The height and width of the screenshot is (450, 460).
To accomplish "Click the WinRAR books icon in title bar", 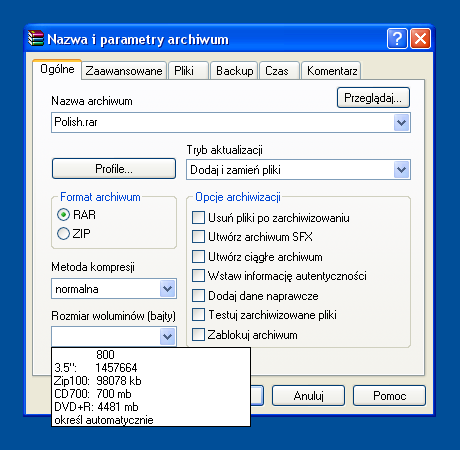I will click(x=36, y=39).
